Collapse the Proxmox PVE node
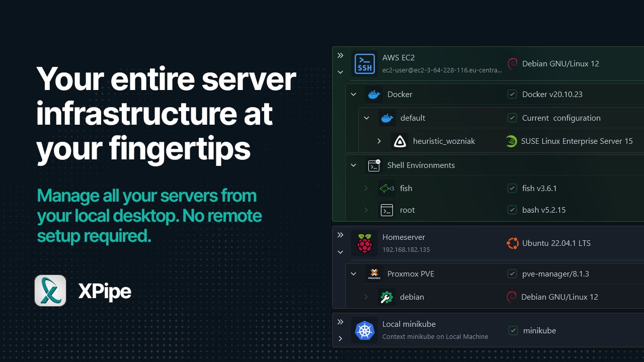 (x=354, y=274)
